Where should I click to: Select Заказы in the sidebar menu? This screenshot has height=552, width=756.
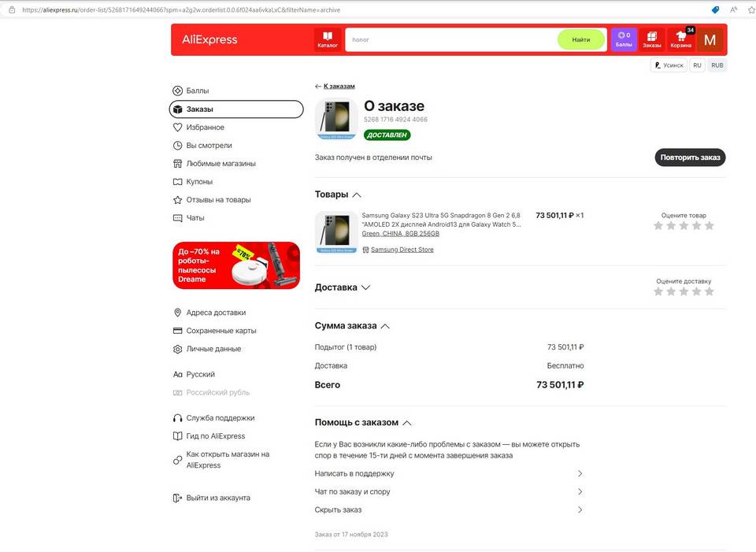236,109
